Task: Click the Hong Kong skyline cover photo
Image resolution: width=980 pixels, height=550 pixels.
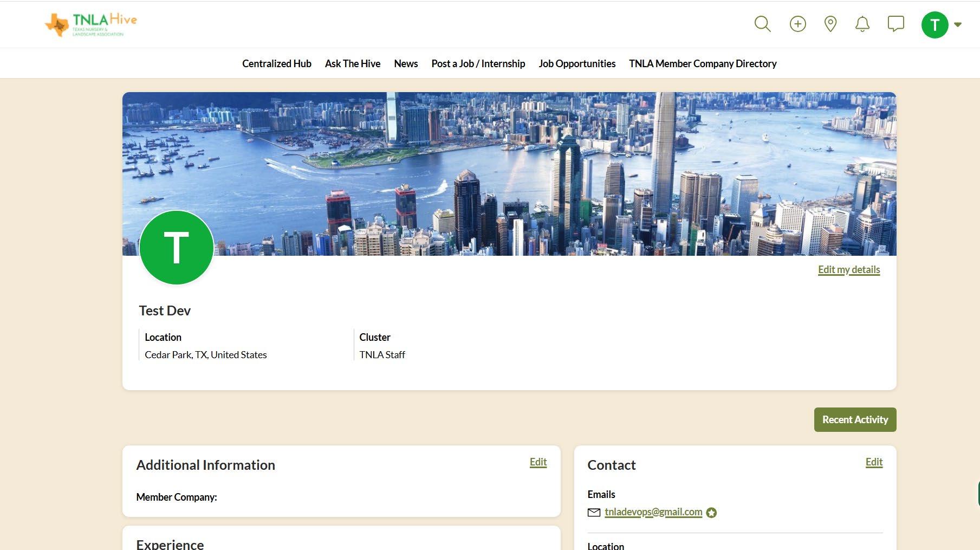Action: click(509, 173)
